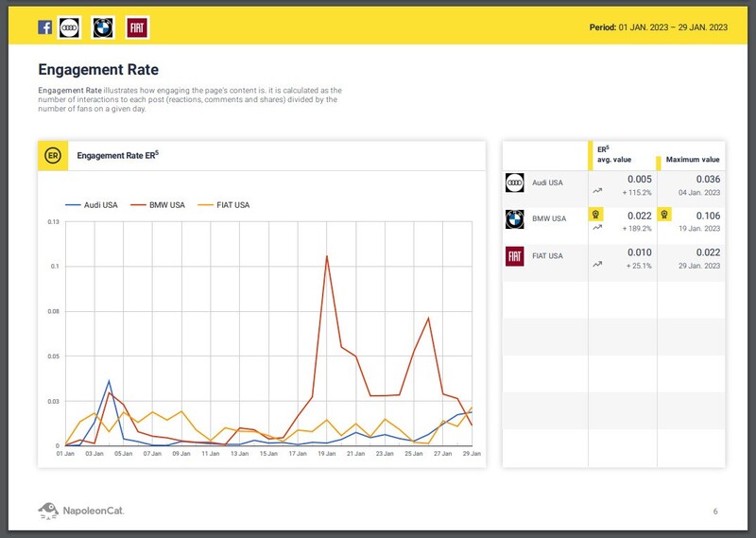Click the 19 Jan x-axis label
Image resolution: width=756 pixels, height=538 pixels.
click(x=327, y=454)
